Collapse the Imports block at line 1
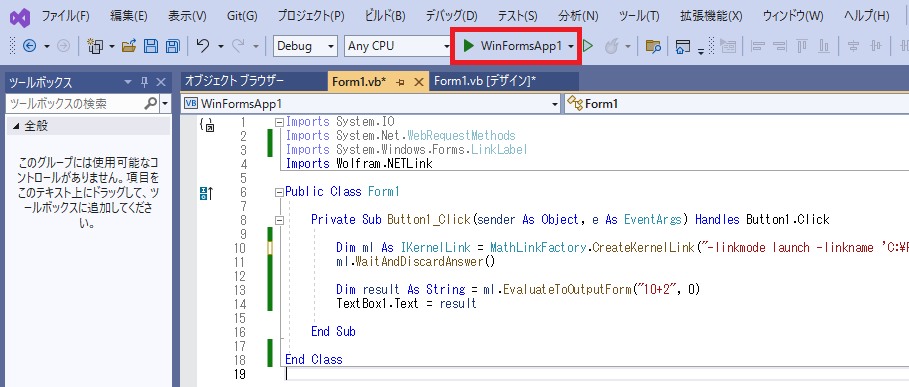909x387 pixels. click(279, 122)
